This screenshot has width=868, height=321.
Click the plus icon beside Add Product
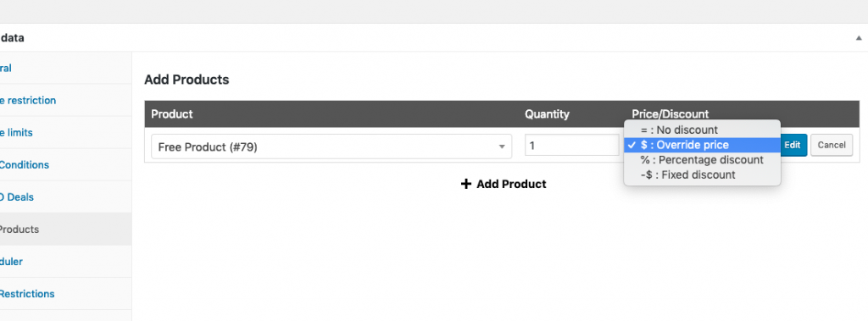point(465,184)
